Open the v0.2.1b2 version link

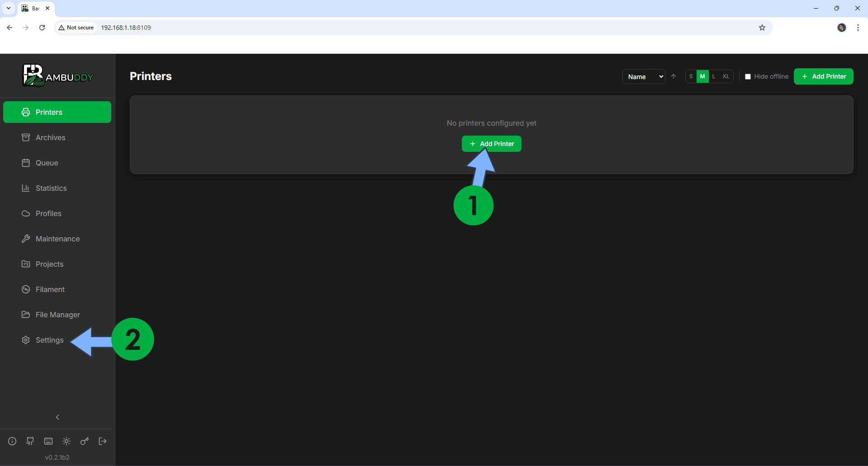57,457
